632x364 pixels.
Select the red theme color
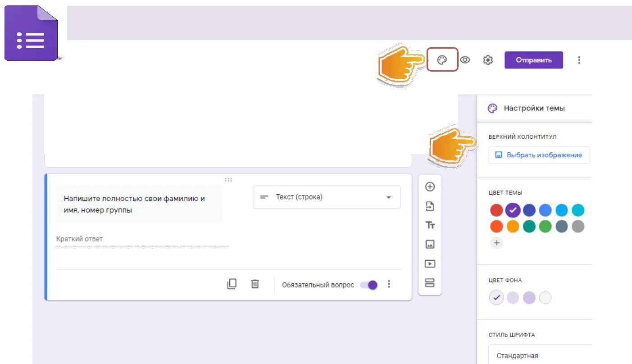tap(496, 210)
